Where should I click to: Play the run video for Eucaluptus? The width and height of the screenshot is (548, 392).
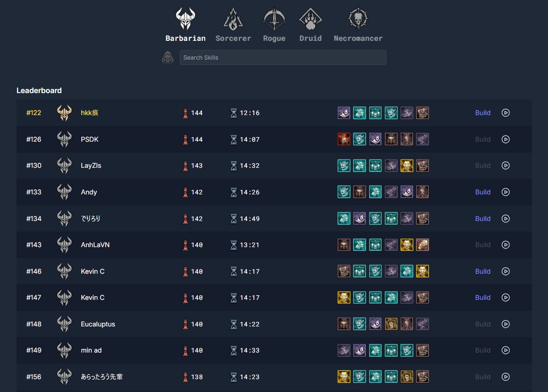(505, 324)
